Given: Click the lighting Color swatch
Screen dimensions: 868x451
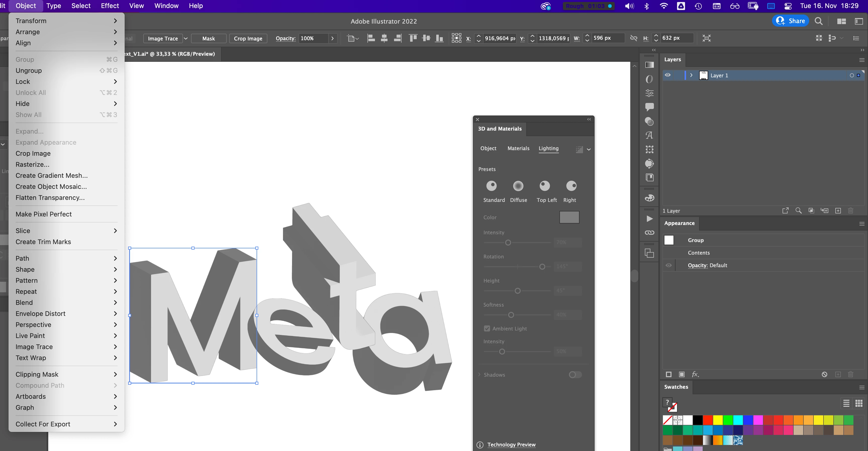Looking at the screenshot, I should pos(569,217).
